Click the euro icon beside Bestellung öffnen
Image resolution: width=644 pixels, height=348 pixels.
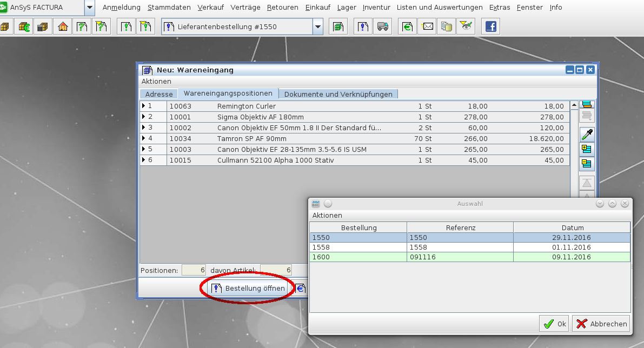pos(301,289)
